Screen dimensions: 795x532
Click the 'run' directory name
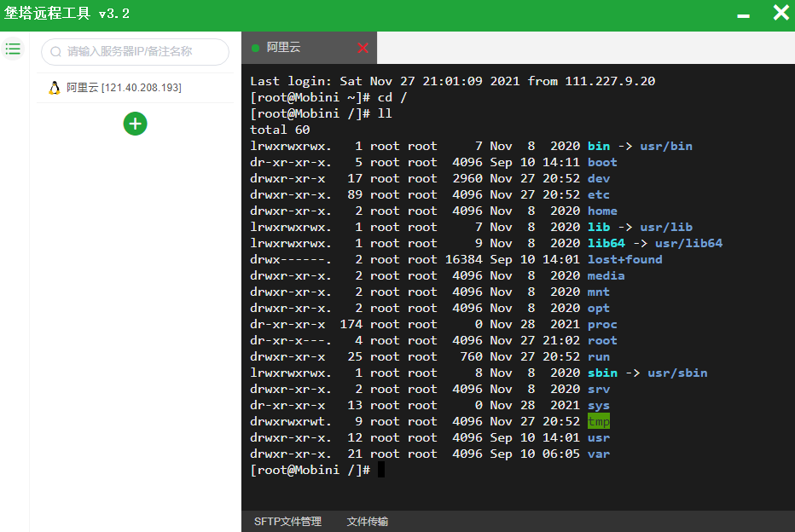tap(599, 356)
